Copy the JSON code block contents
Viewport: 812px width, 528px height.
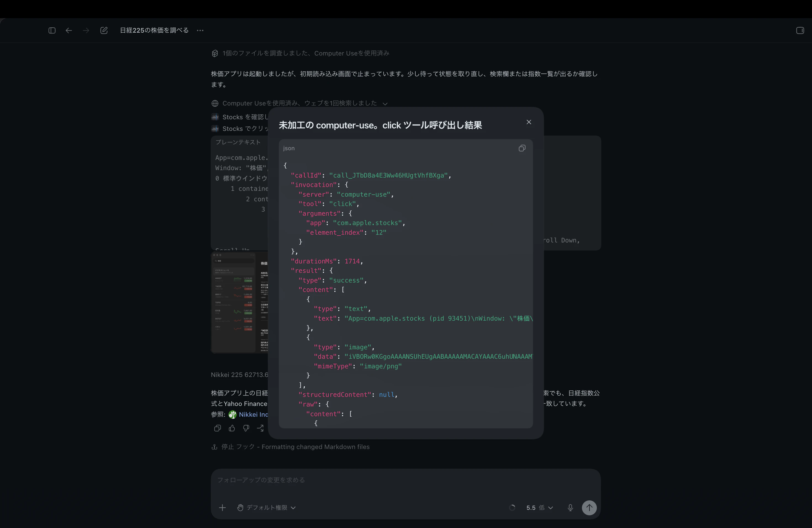pyautogui.click(x=522, y=148)
